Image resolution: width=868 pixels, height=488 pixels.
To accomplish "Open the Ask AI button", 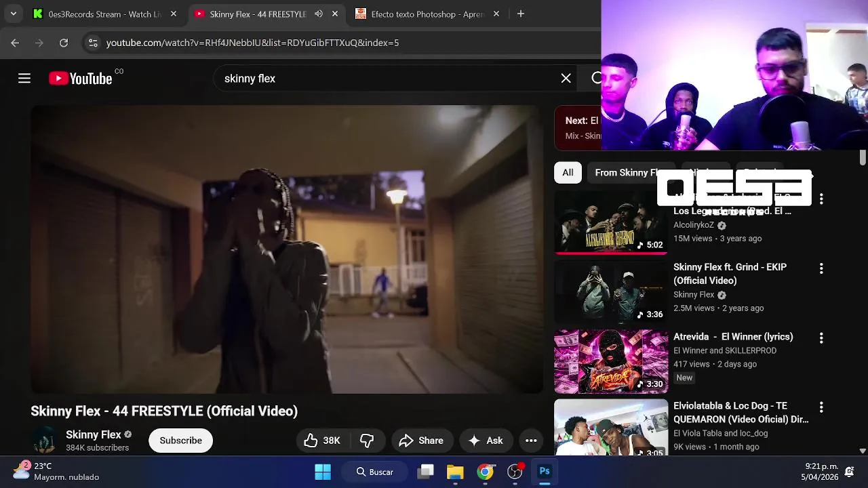I will (486, 441).
